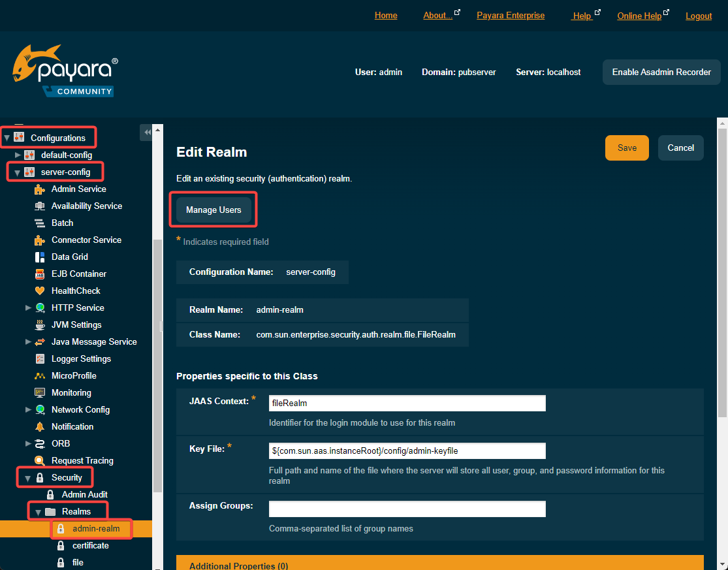The height and width of the screenshot is (570, 728).
Task: Collapse the Realms folder node
Action: 39,511
